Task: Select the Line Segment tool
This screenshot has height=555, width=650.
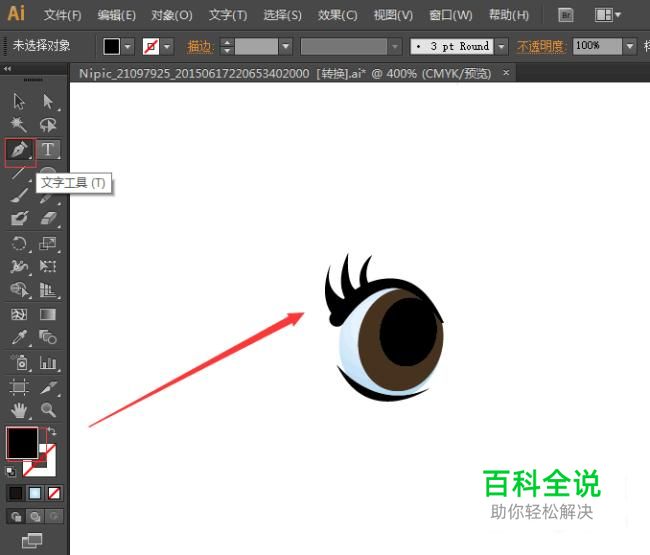Action: [x=19, y=173]
